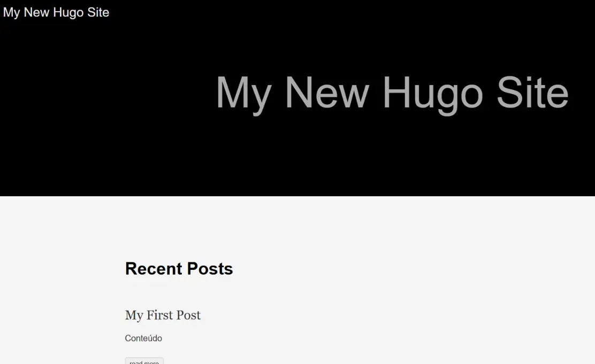Click the word Site in the top navbar title
Viewport: 595px width, 364px height.
(98, 12)
